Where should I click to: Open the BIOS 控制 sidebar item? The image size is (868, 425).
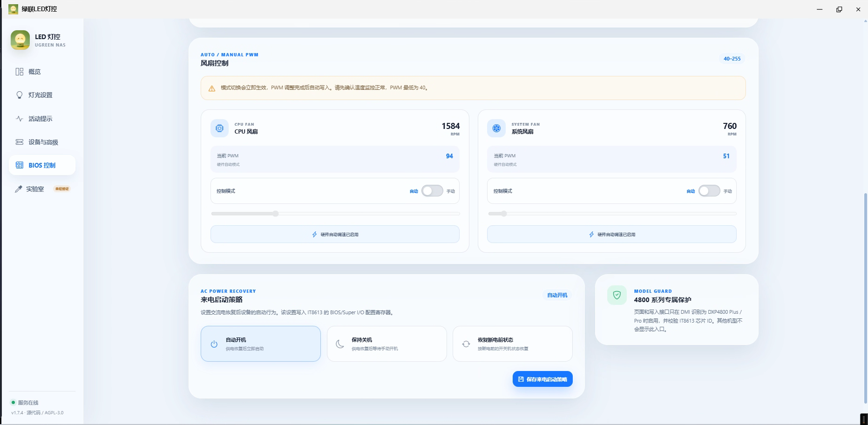tap(42, 165)
